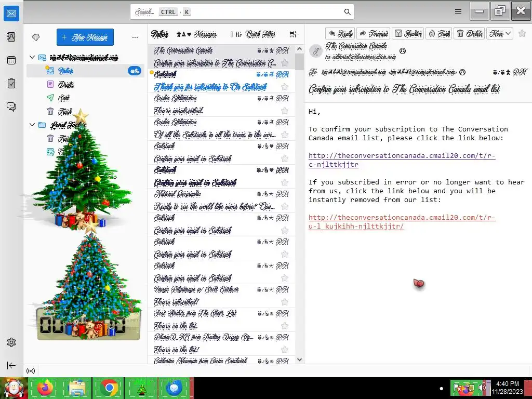Screen dimensions: 532x399
Task: Select the email account root row
Action: pyautogui.click(x=86, y=57)
